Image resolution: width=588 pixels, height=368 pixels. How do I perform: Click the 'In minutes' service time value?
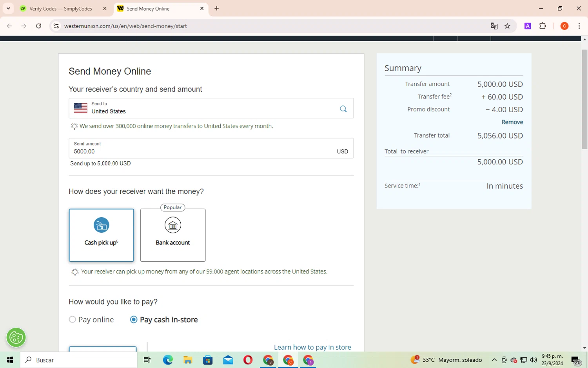(x=505, y=186)
